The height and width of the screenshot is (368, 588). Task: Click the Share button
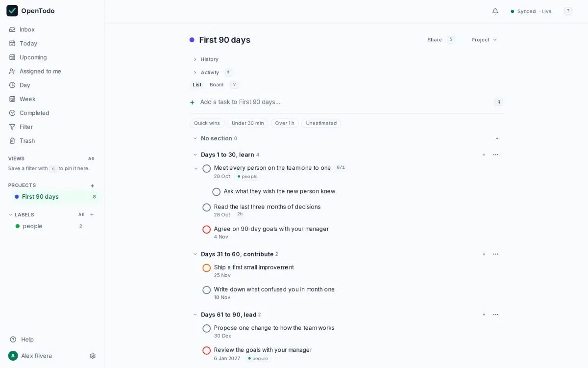pyautogui.click(x=435, y=40)
